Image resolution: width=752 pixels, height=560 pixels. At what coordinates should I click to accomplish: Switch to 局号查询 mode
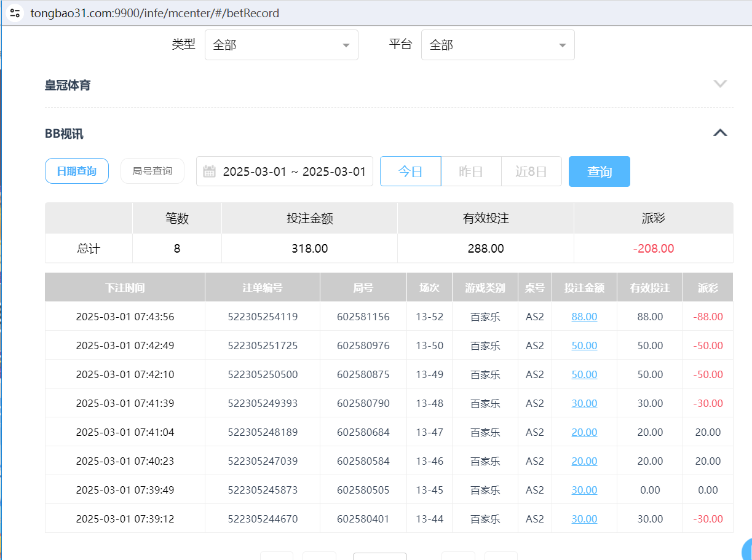click(152, 171)
